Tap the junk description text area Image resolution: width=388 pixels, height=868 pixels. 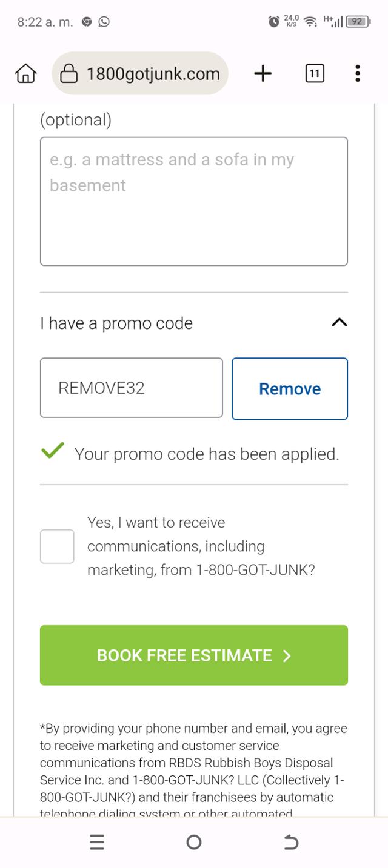coord(194,201)
